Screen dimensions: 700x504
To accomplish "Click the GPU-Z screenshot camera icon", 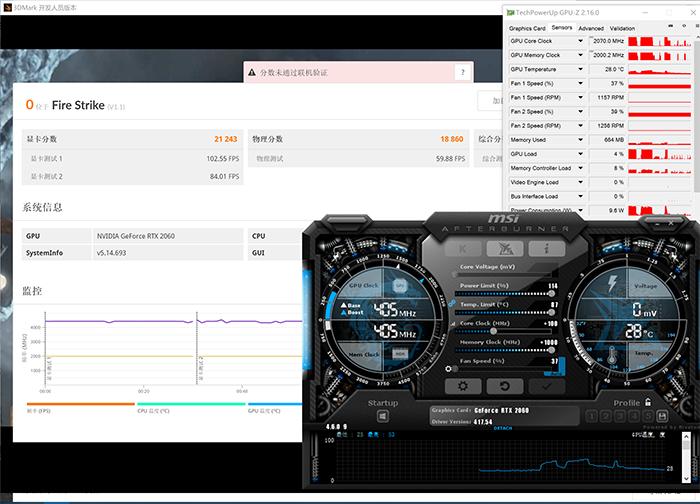I will [x=671, y=26].
